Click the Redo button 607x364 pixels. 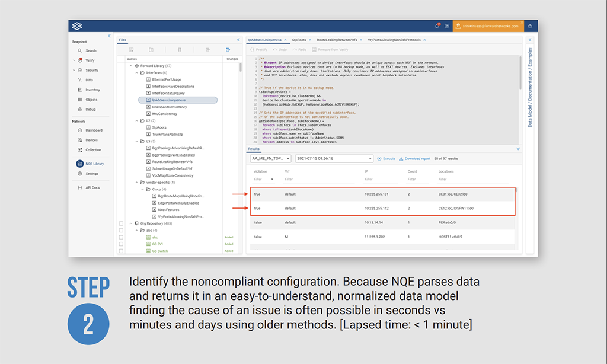click(299, 50)
